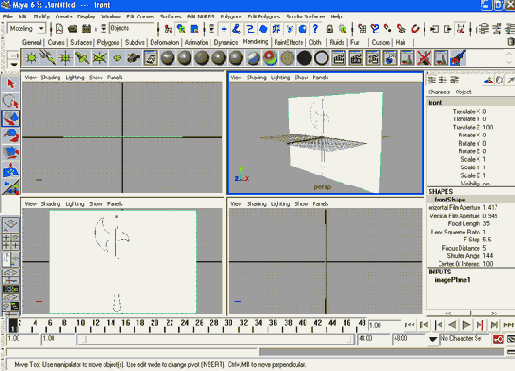Open Shading menu in perspective viewport
This screenshot has width=515, height=371.
coord(256,77)
